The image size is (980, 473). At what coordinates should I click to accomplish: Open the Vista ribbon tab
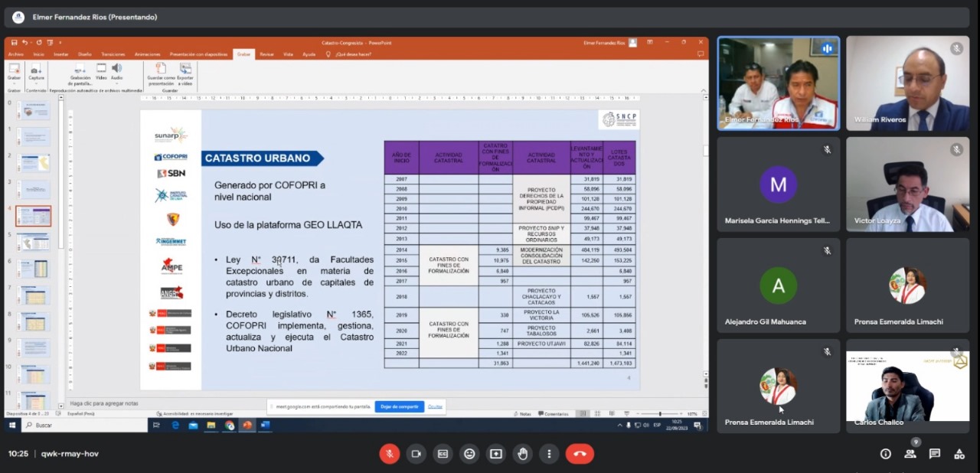[289, 54]
